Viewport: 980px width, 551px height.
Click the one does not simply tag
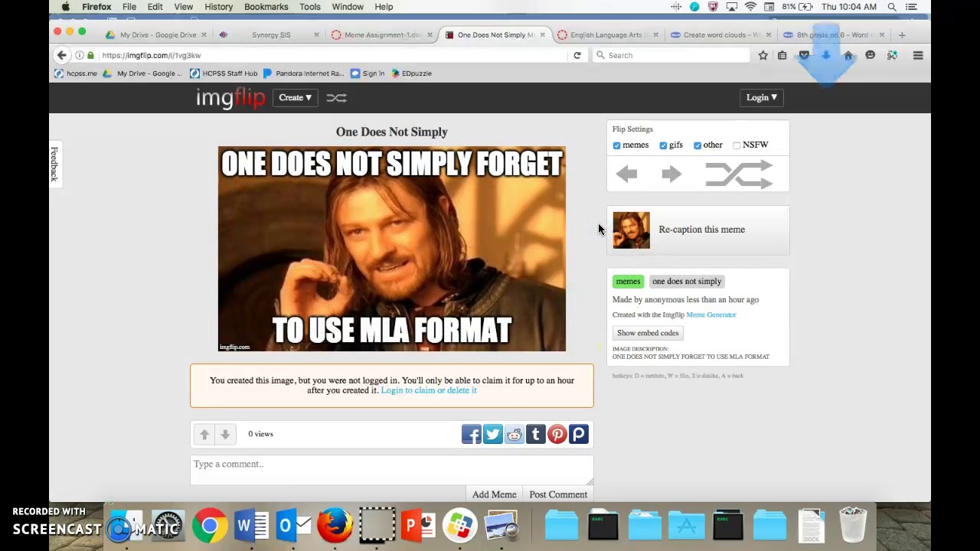tap(687, 282)
